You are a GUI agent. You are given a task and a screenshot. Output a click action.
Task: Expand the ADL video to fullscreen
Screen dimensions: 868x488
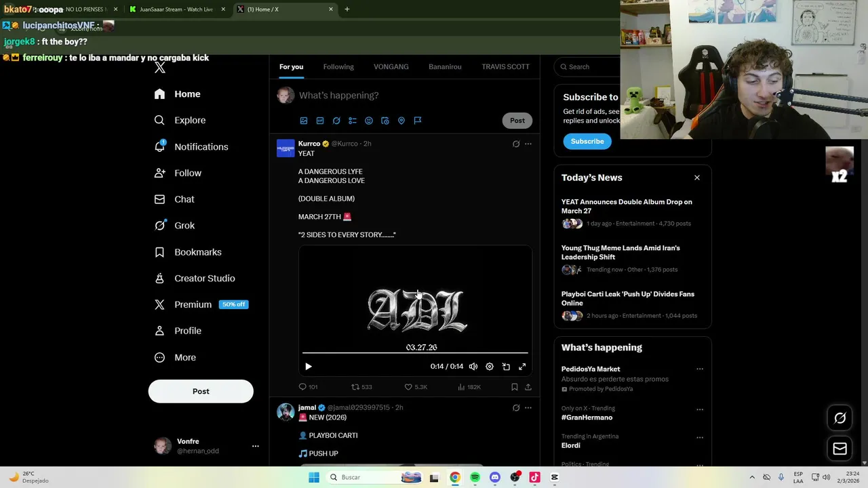522,367
